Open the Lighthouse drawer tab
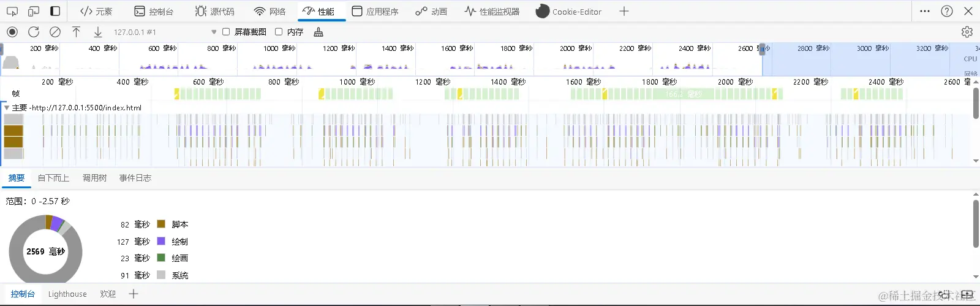Viewport: 980px width, 306px height. click(67, 294)
